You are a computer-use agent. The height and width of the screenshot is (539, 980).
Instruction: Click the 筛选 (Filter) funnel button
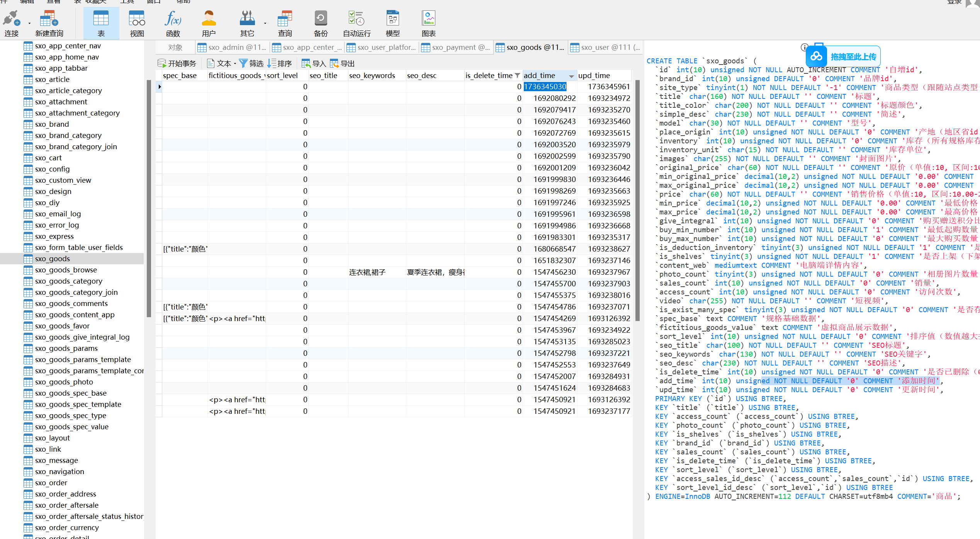pos(251,63)
